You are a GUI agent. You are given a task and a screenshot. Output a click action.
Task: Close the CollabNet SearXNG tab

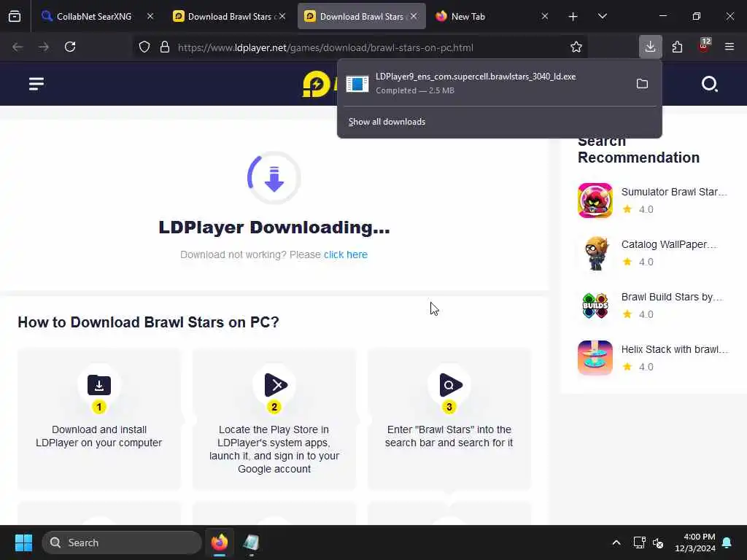click(x=150, y=16)
